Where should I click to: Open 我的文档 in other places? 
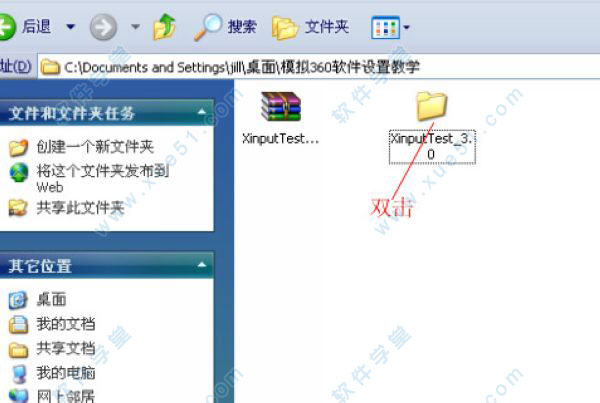tap(66, 324)
